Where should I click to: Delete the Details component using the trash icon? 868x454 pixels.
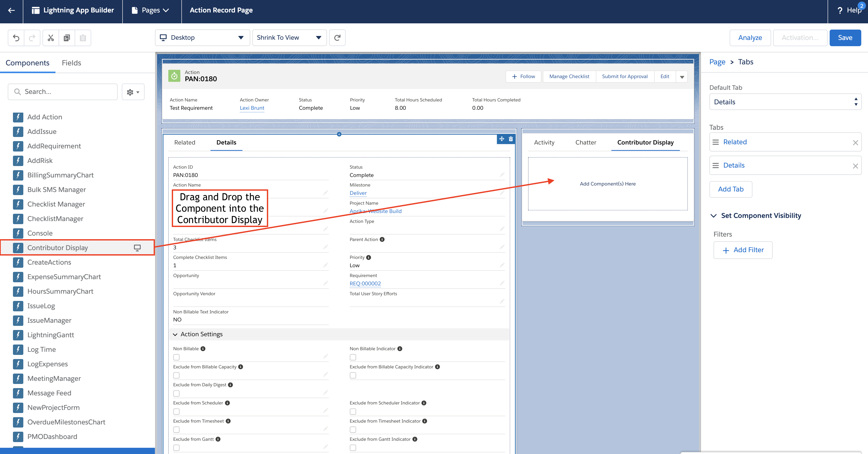pos(511,139)
